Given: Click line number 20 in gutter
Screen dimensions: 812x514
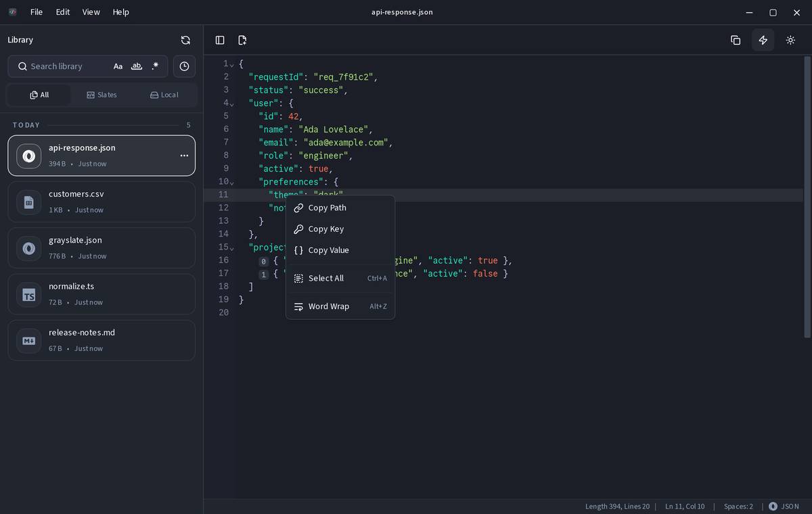Looking at the screenshot, I should [x=223, y=312].
